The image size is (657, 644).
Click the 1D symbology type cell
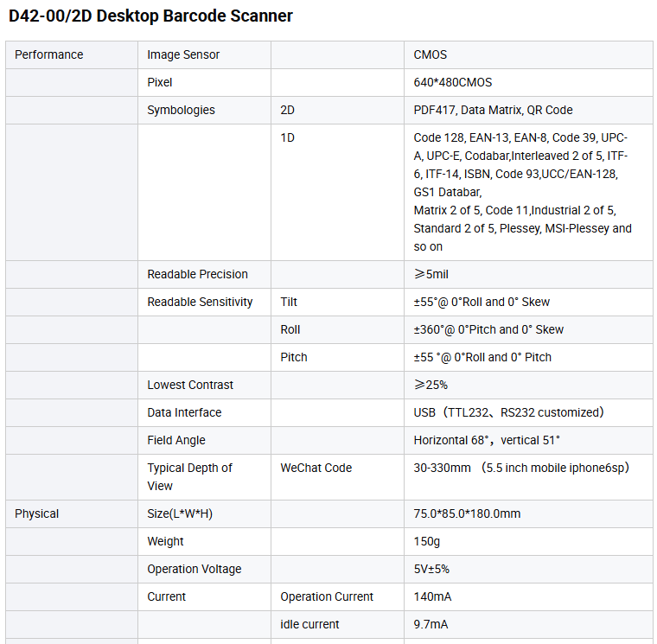[x=288, y=137]
